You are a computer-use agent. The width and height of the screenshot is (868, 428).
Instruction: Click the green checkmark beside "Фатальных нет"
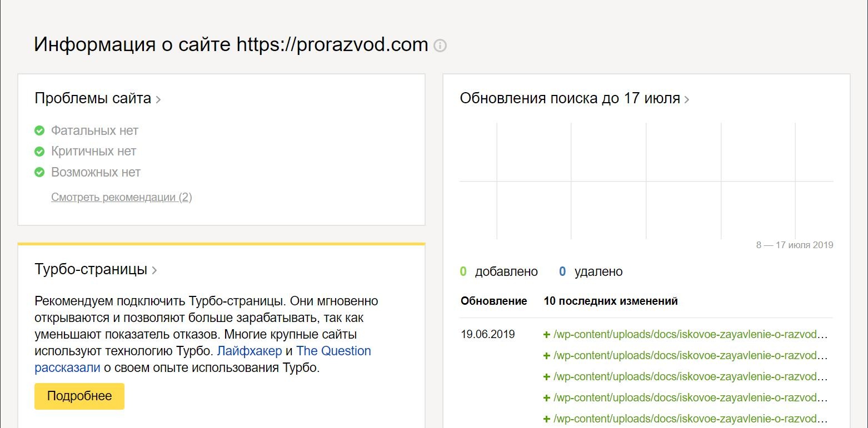39,130
